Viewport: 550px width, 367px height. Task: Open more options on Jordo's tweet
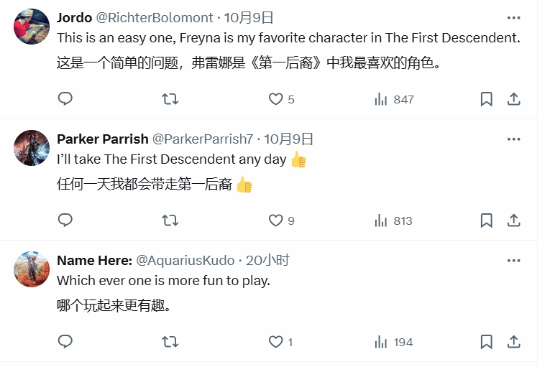coord(514,18)
